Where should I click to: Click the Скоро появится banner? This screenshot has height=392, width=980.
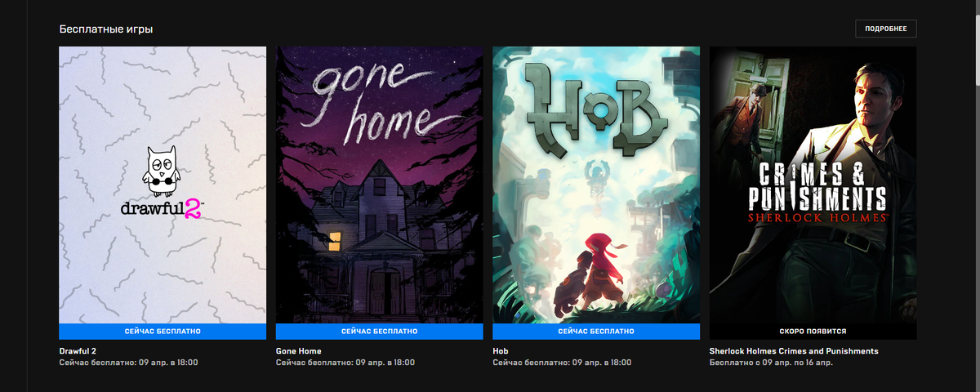(x=813, y=332)
